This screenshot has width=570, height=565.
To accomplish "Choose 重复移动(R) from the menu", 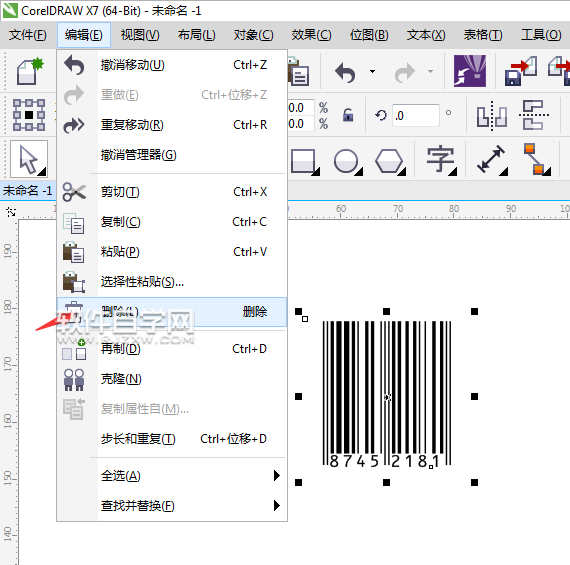I will (172, 125).
